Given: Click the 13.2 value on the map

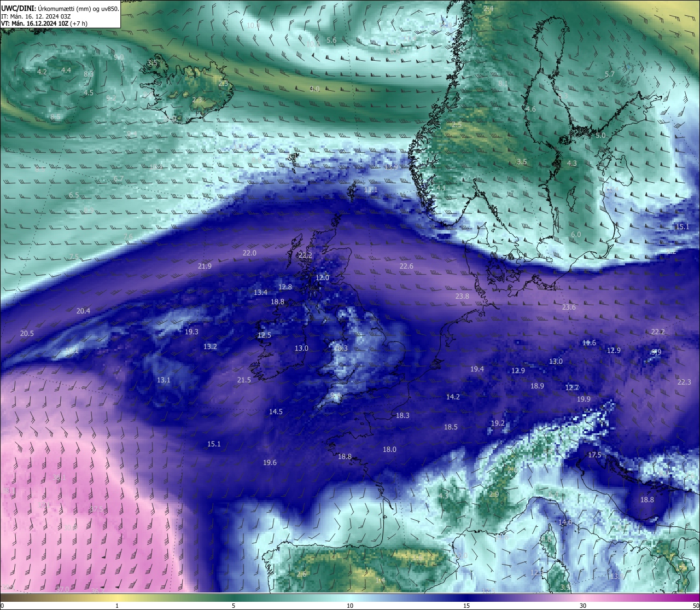Looking at the screenshot, I should pos(210,346).
